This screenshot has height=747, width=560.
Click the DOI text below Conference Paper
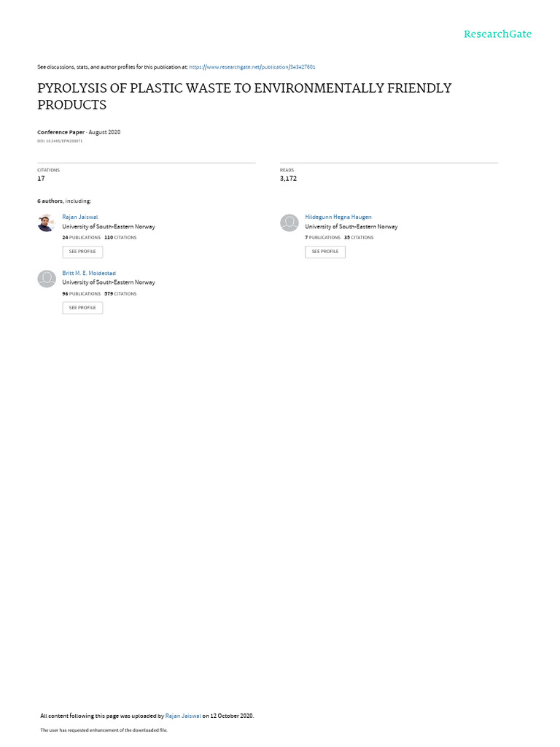point(60,141)
